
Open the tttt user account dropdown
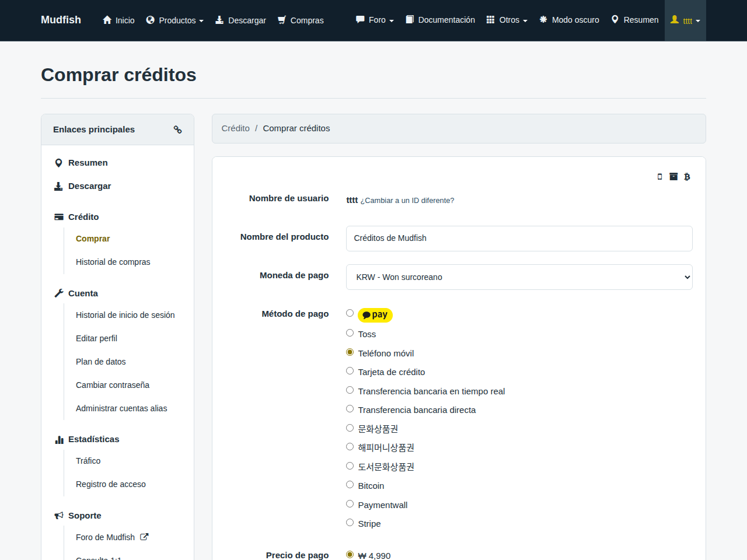tap(685, 20)
